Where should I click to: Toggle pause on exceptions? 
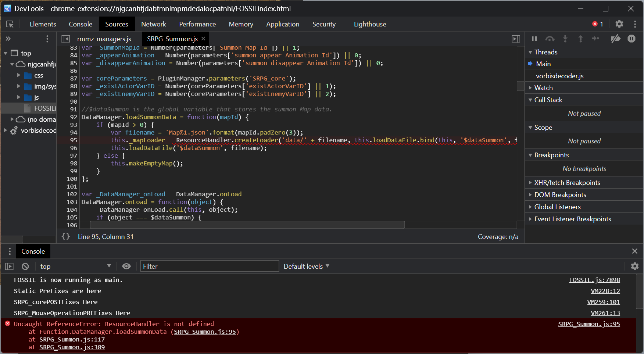pos(632,39)
